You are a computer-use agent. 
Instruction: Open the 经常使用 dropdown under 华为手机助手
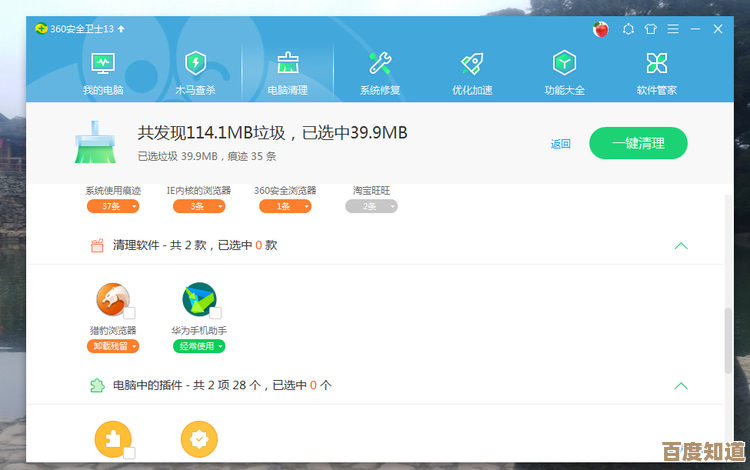[x=200, y=346]
